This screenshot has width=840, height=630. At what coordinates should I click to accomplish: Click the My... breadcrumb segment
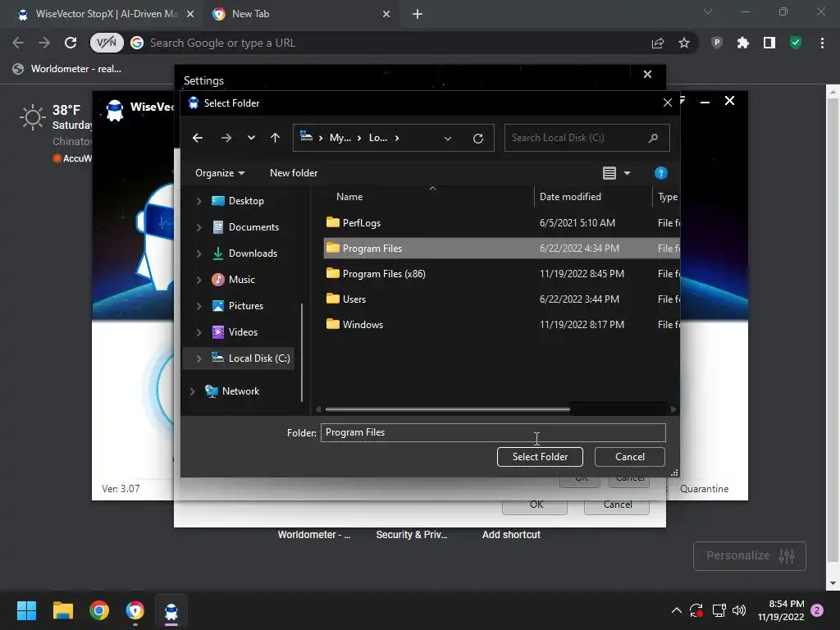click(x=340, y=138)
